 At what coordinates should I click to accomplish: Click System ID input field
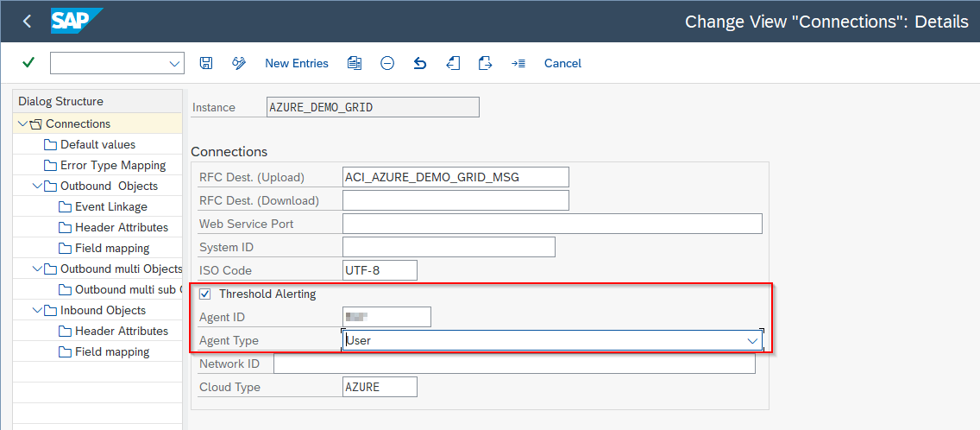[x=449, y=247]
